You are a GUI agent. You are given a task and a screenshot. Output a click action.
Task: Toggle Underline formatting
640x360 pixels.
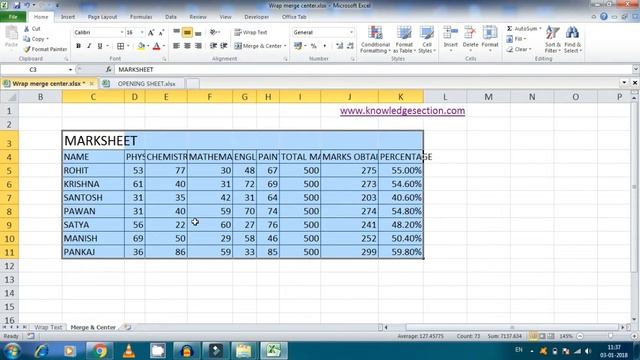pyautogui.click(x=100, y=46)
